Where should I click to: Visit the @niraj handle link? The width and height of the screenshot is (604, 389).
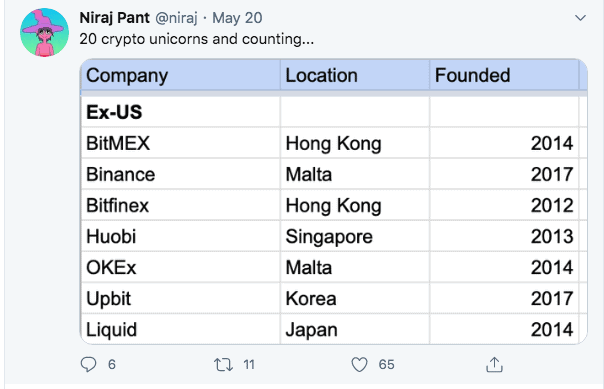pyautogui.click(x=176, y=18)
